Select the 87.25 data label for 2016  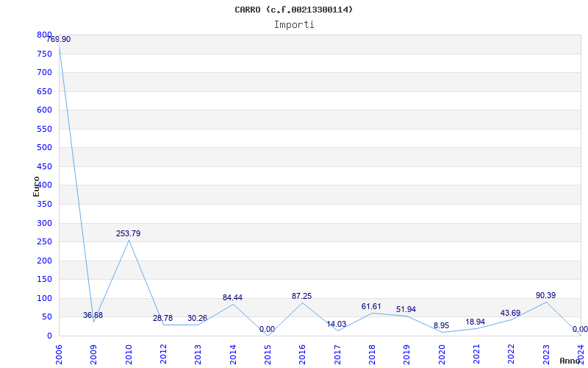click(x=301, y=297)
